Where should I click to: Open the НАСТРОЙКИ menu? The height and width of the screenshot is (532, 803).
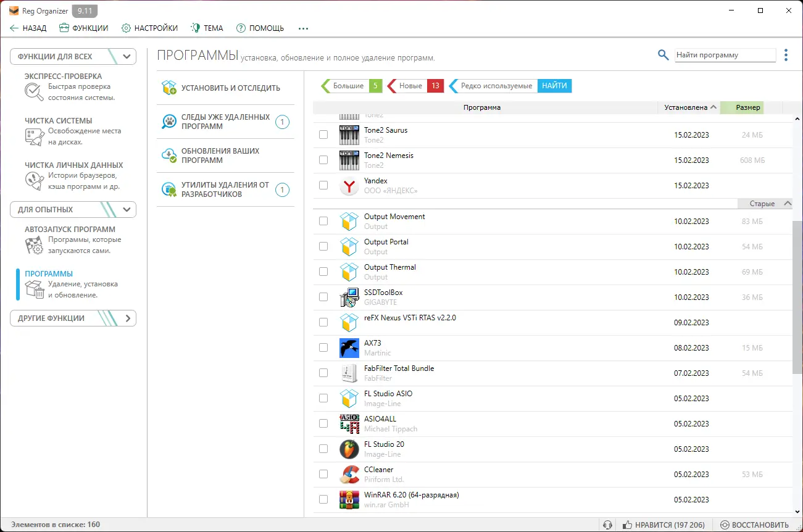pos(149,28)
